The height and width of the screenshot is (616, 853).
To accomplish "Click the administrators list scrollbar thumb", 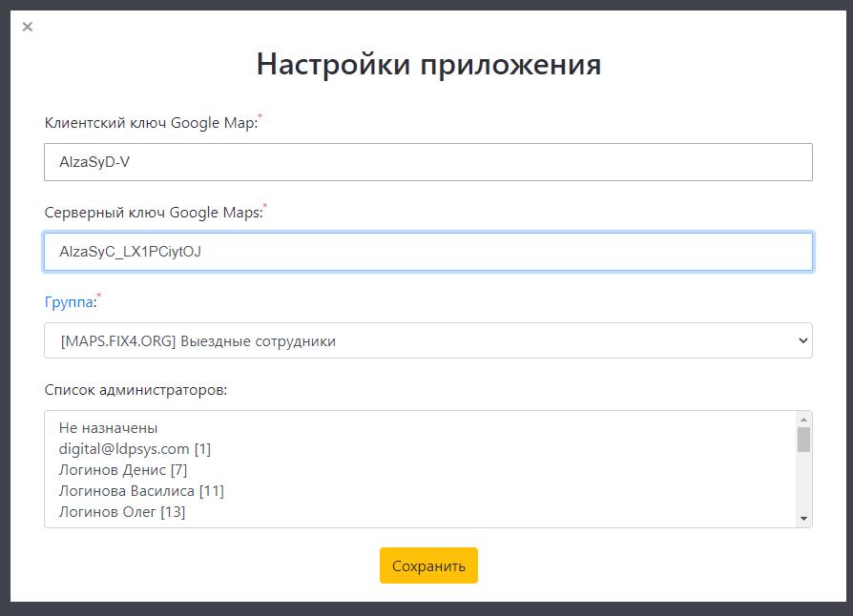I will [x=803, y=439].
